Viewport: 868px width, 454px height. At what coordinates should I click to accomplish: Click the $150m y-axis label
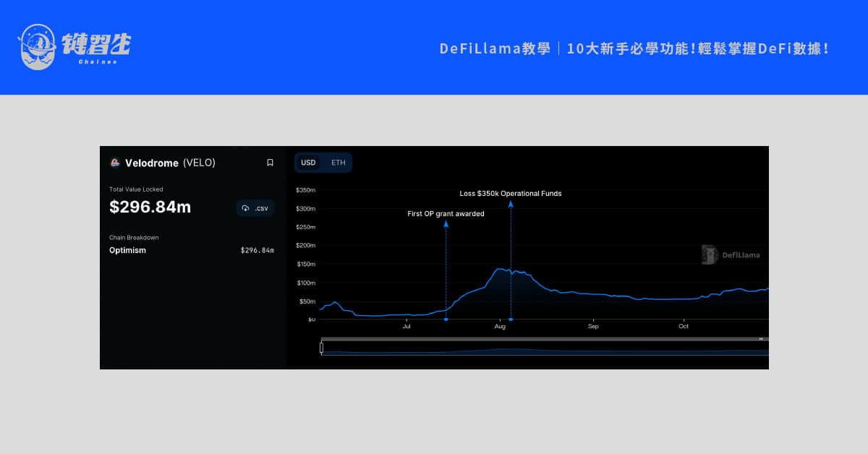click(x=306, y=264)
